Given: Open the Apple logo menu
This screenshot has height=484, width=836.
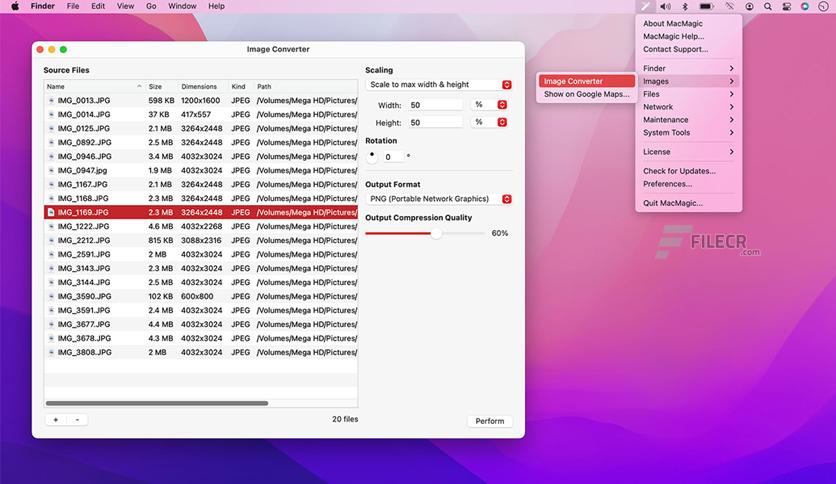Looking at the screenshot, I should point(15,6).
